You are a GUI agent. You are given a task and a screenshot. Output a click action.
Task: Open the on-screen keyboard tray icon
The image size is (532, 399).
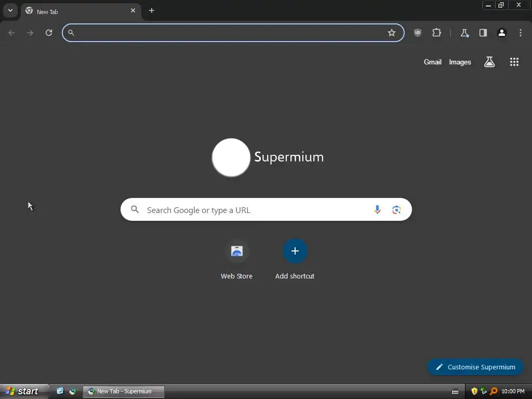tap(455, 392)
